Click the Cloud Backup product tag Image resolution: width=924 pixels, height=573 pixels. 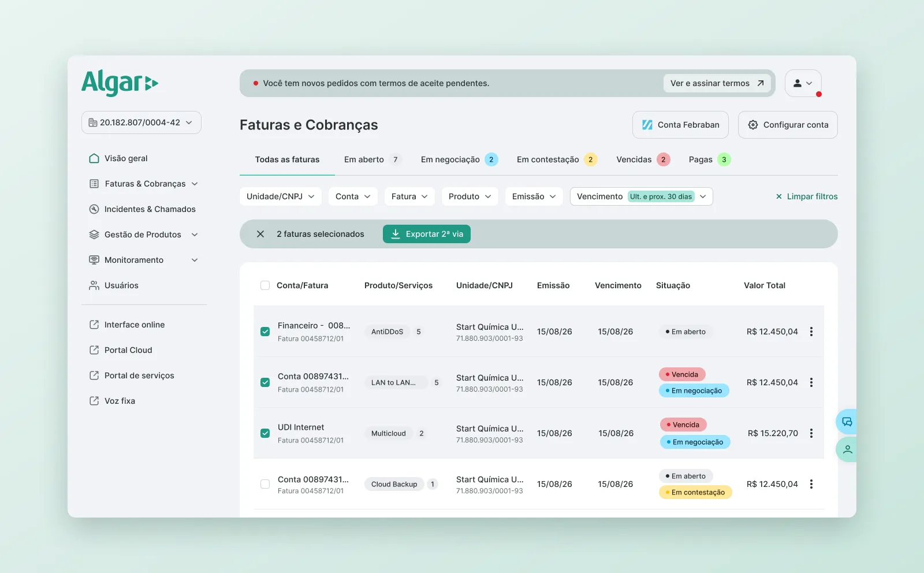click(x=394, y=484)
